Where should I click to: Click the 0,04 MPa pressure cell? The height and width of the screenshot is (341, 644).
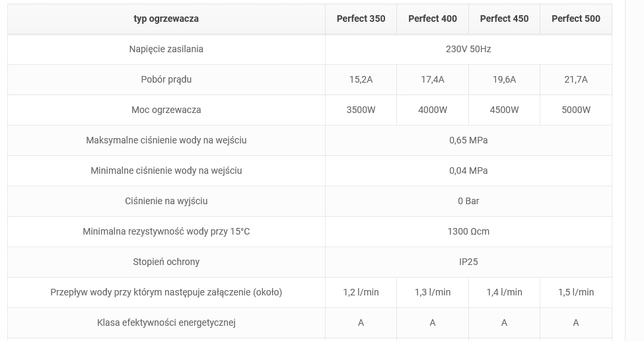point(468,171)
